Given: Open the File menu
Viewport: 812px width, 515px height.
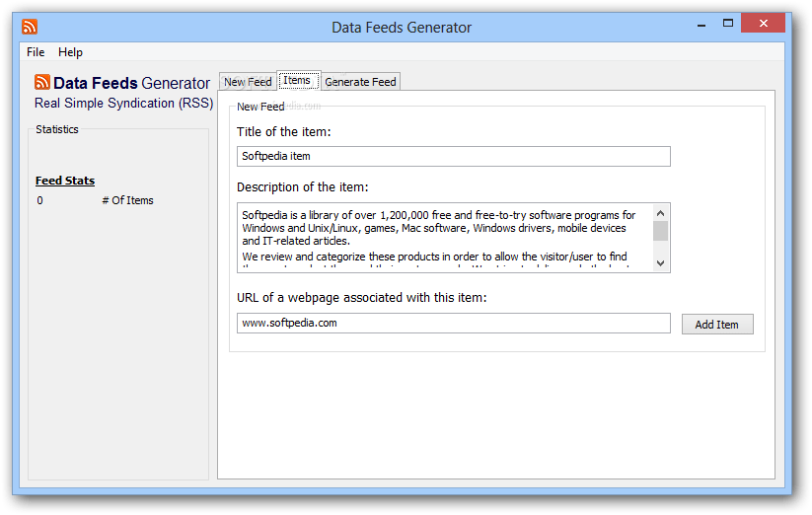Looking at the screenshot, I should (x=36, y=52).
